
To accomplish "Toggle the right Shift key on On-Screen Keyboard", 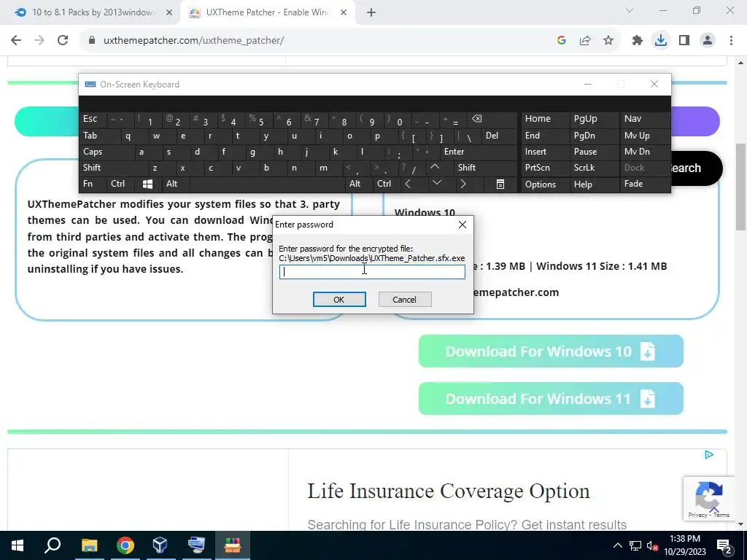I will (485, 168).
